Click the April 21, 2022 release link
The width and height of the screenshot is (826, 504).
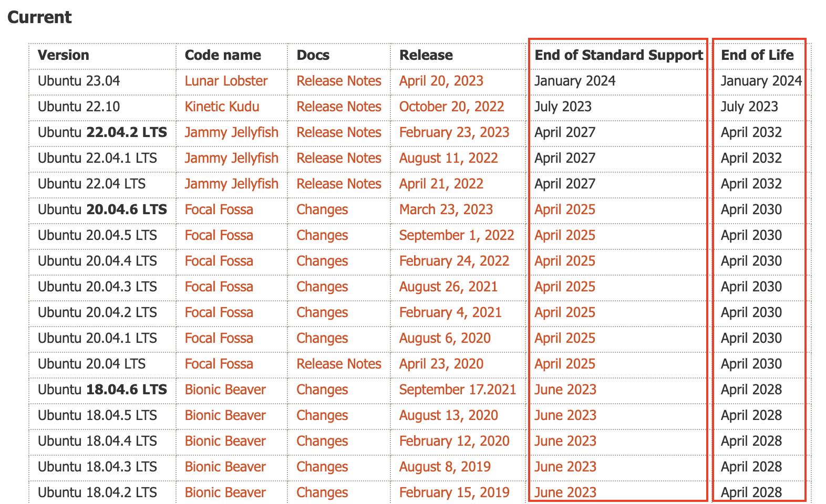441,184
